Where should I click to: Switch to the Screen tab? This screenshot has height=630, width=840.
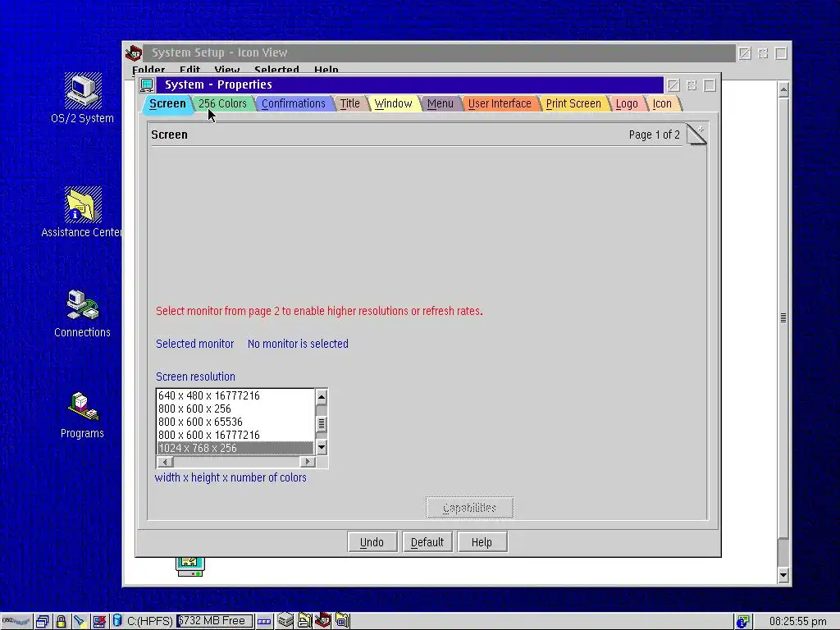(167, 103)
